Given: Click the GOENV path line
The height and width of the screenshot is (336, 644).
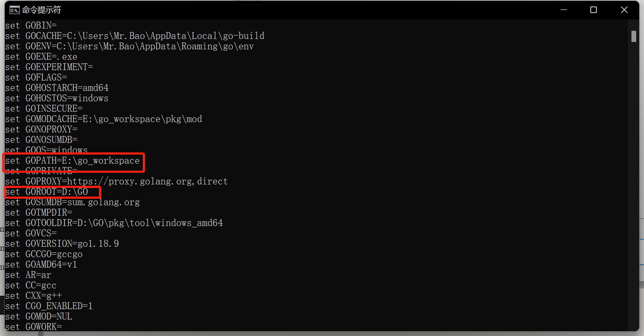Looking at the screenshot, I should click(x=129, y=46).
